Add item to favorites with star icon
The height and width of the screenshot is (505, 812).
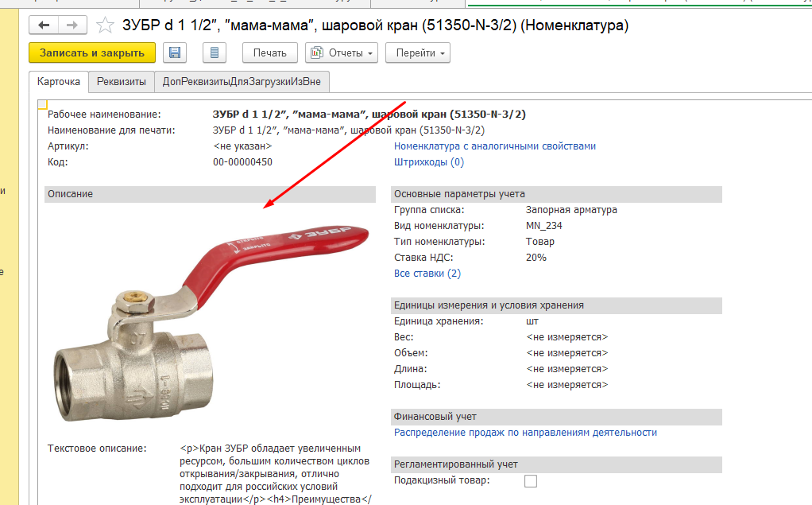click(x=105, y=25)
